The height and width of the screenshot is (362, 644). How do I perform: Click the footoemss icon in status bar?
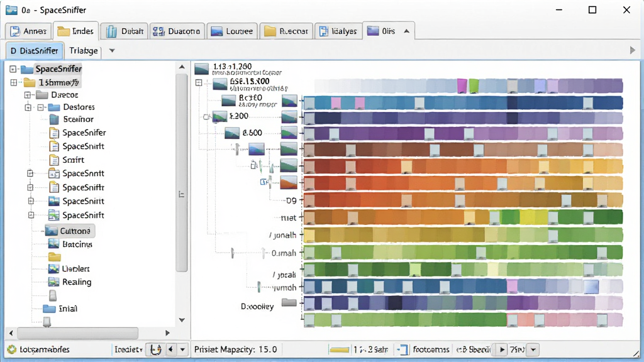click(x=403, y=349)
